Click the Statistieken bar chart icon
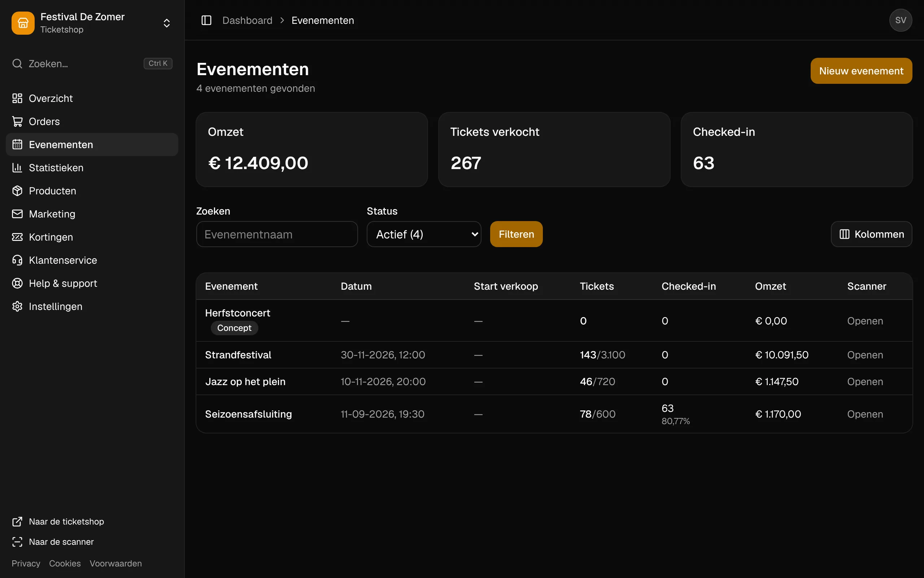The height and width of the screenshot is (578, 924). tap(17, 167)
